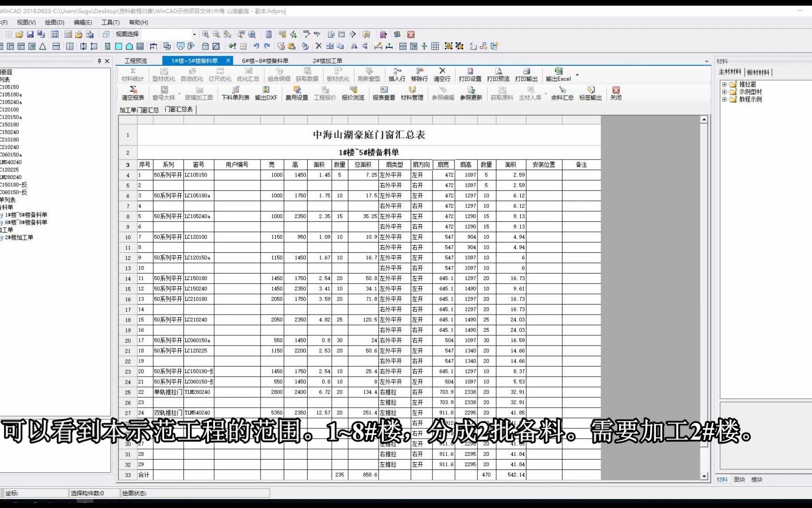
Task: Open the dropdown arrow beside 主材入库
Action: coord(546,94)
